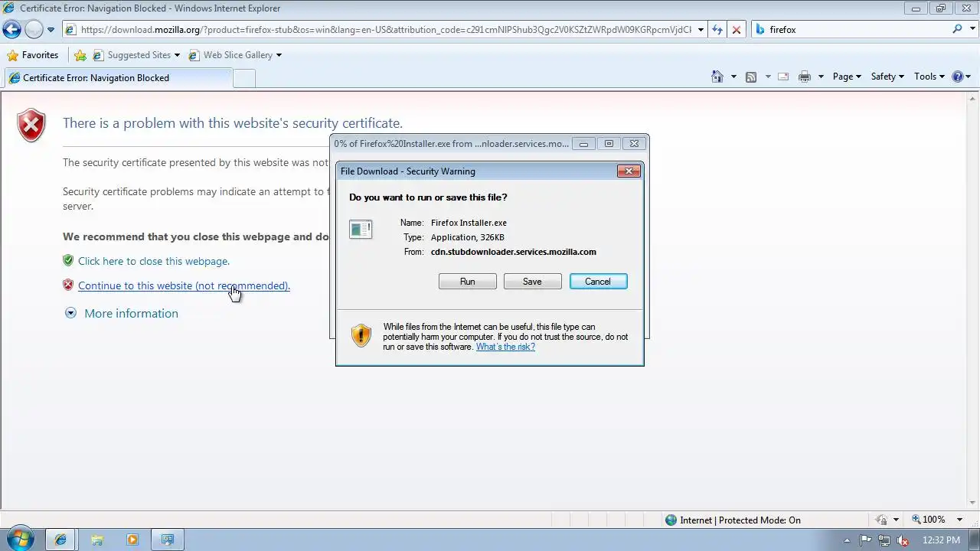Open Windows Media Player taskbar icon
This screenshot has height=551, width=980.
pyautogui.click(x=132, y=540)
